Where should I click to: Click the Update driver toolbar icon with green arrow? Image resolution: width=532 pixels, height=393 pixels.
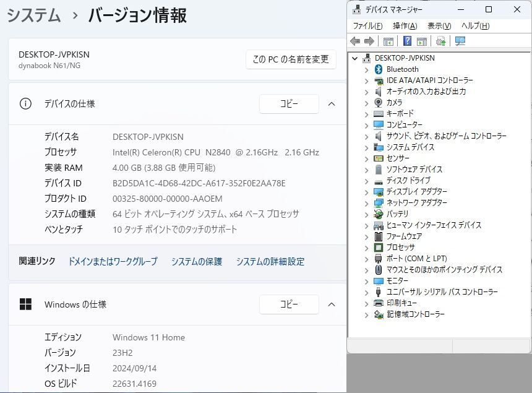[x=440, y=41]
